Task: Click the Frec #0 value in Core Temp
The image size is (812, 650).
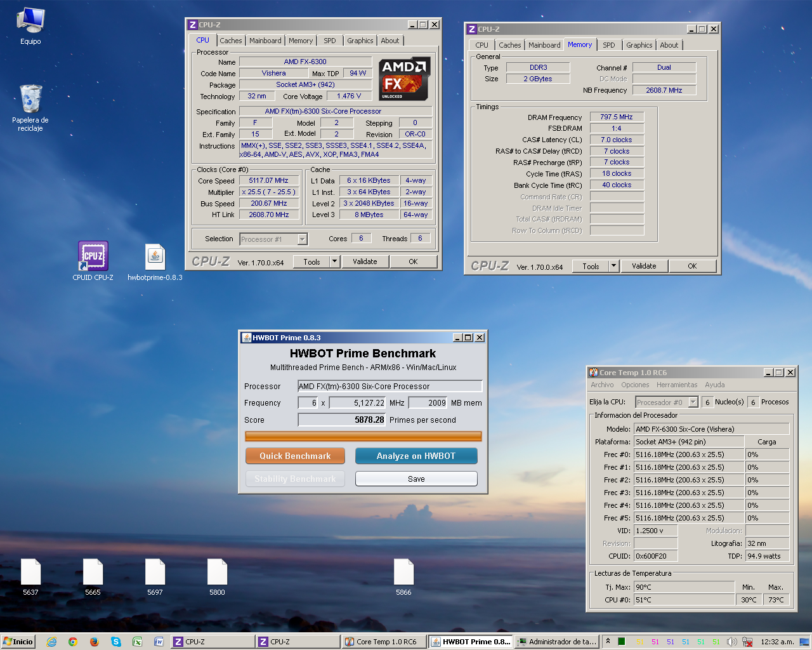Action: [688, 454]
